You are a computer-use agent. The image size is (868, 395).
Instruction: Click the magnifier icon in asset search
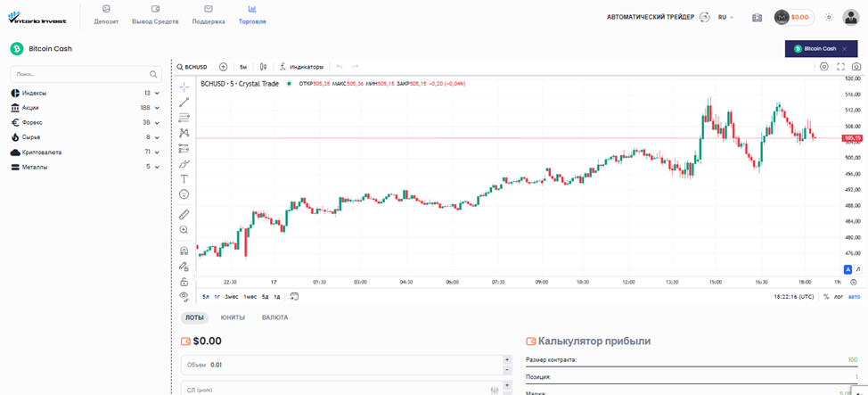[153, 74]
